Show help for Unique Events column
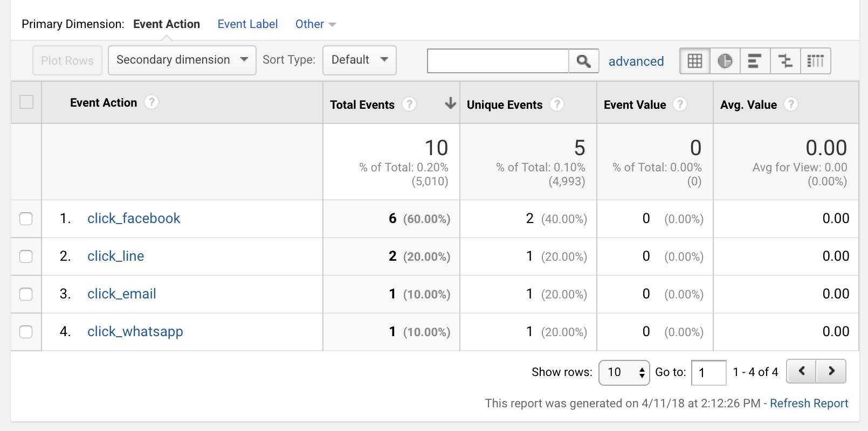 pos(557,104)
